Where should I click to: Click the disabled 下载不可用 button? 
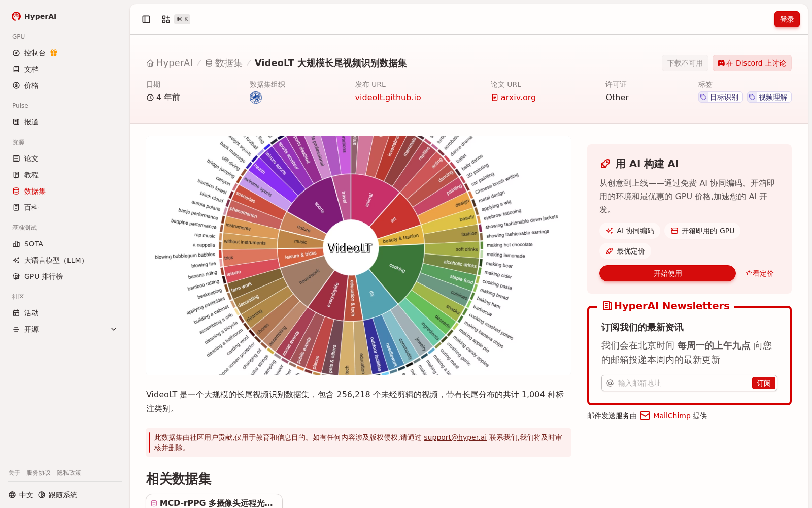click(685, 63)
